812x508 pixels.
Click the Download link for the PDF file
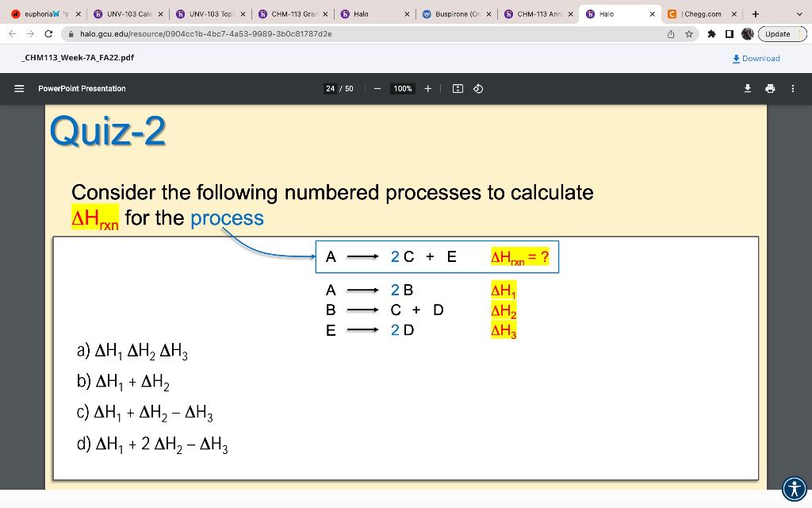click(756, 58)
